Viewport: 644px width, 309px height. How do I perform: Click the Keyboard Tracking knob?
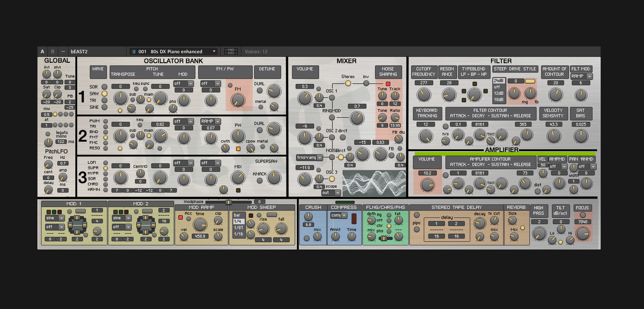(x=426, y=136)
